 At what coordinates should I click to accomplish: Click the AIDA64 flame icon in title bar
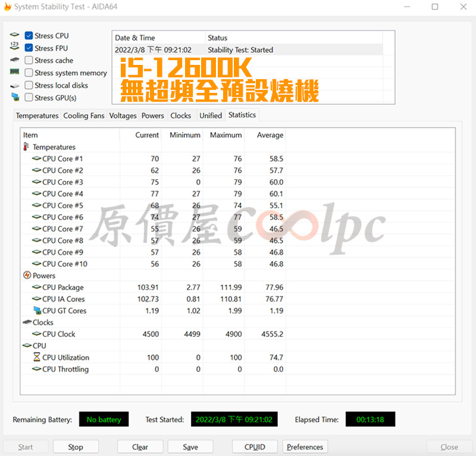(7, 7)
